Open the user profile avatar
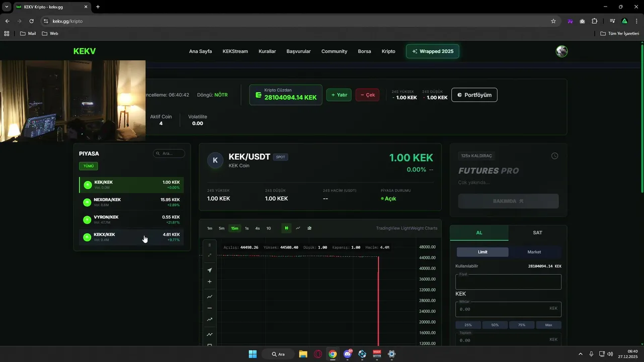Screen dimensions: 644x362 coord(561,51)
